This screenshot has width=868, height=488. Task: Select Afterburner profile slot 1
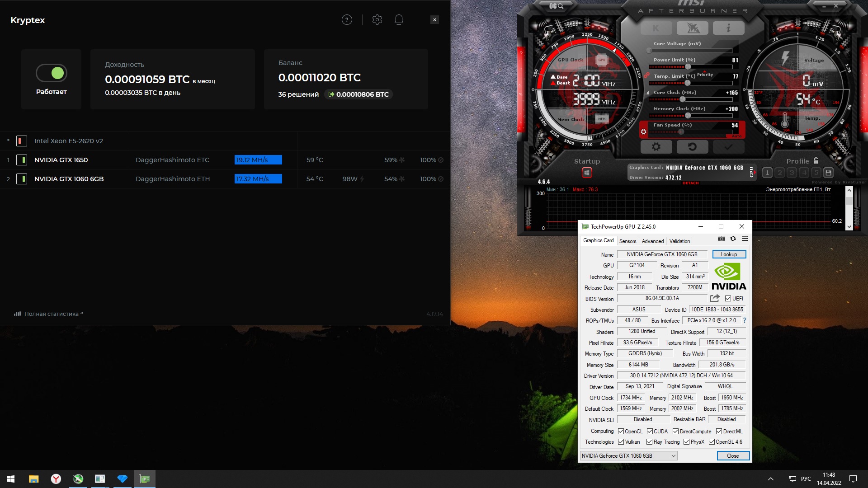point(767,173)
